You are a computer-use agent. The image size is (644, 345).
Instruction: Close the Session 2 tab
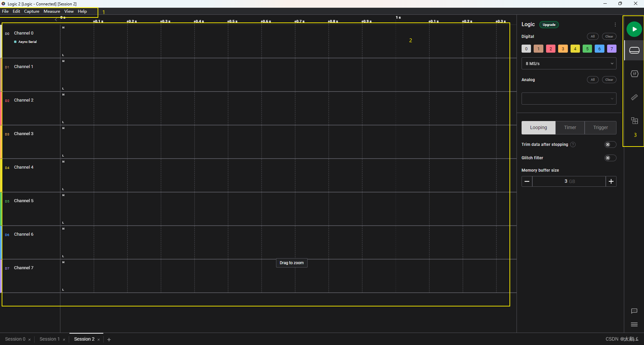(99, 340)
